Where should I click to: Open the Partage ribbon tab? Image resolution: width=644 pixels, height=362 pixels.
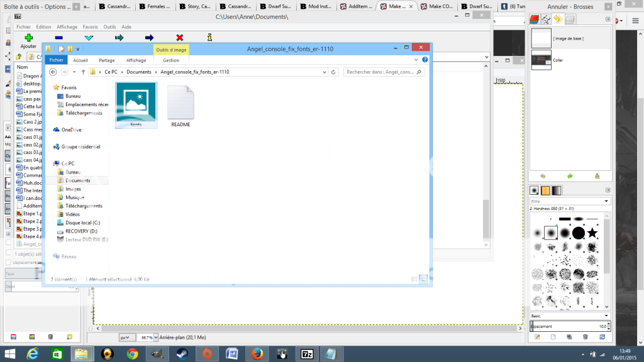(x=106, y=60)
